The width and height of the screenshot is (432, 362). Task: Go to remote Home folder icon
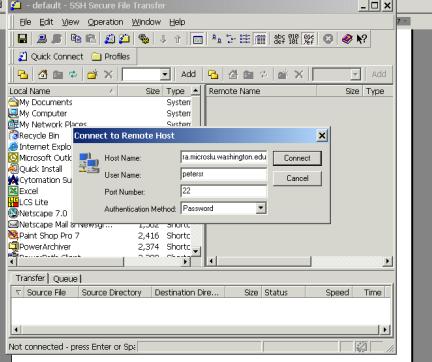tap(233, 74)
